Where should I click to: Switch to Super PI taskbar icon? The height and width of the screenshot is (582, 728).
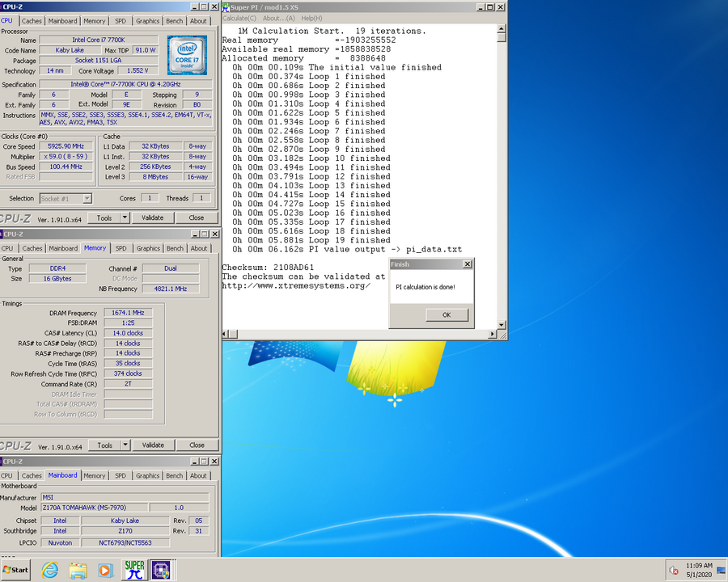click(134, 570)
